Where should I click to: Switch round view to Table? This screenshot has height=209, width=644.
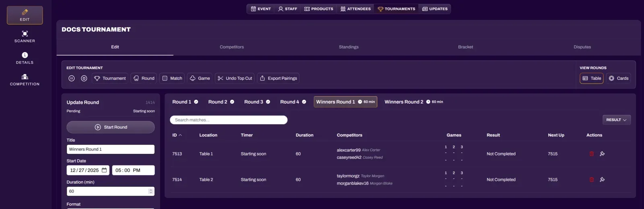click(591, 79)
